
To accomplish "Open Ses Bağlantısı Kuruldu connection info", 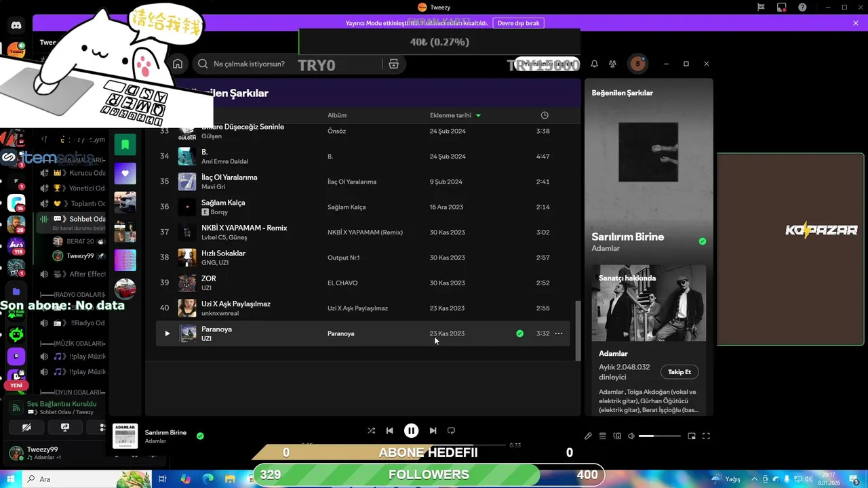I will tap(62, 404).
